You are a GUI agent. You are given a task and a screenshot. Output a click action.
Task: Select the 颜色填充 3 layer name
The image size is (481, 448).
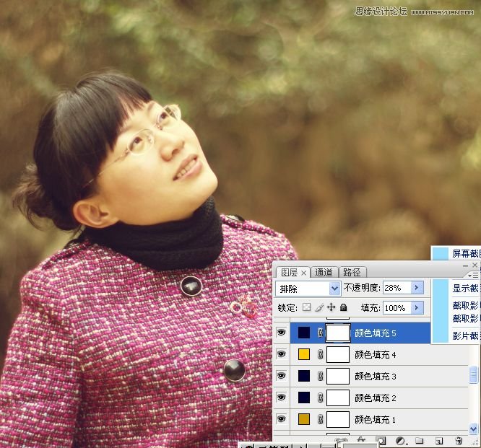pyautogui.click(x=375, y=377)
